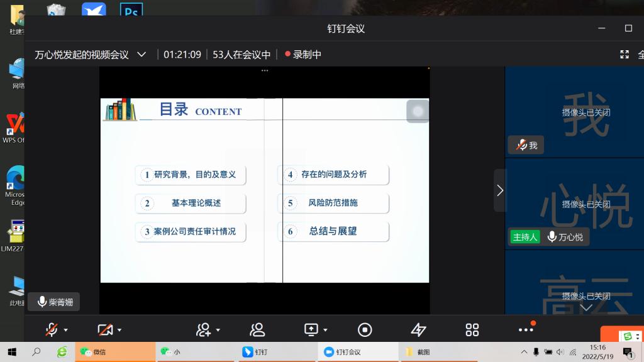Select the 万心悦 host video tile
Viewport: 644px width, 362px height.
[574, 203]
